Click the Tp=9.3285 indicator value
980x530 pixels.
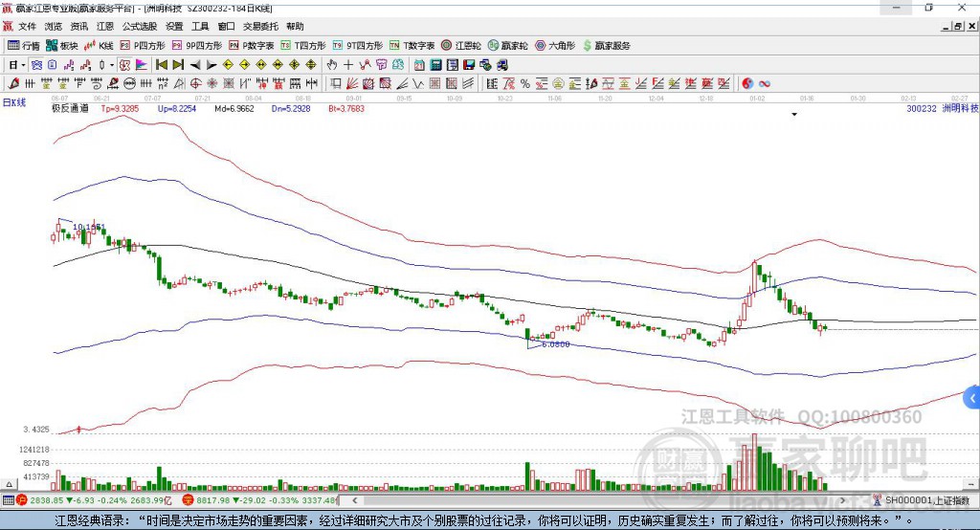(120, 109)
